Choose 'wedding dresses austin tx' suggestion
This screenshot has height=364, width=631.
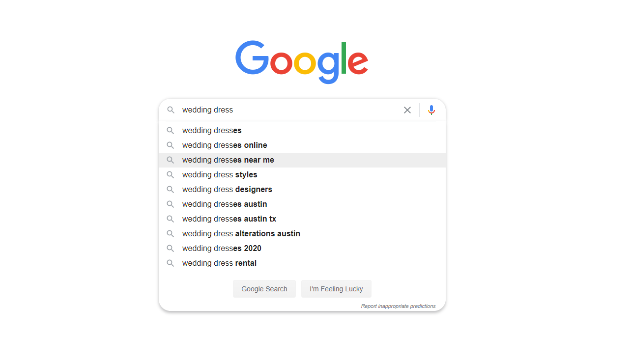[302, 219]
